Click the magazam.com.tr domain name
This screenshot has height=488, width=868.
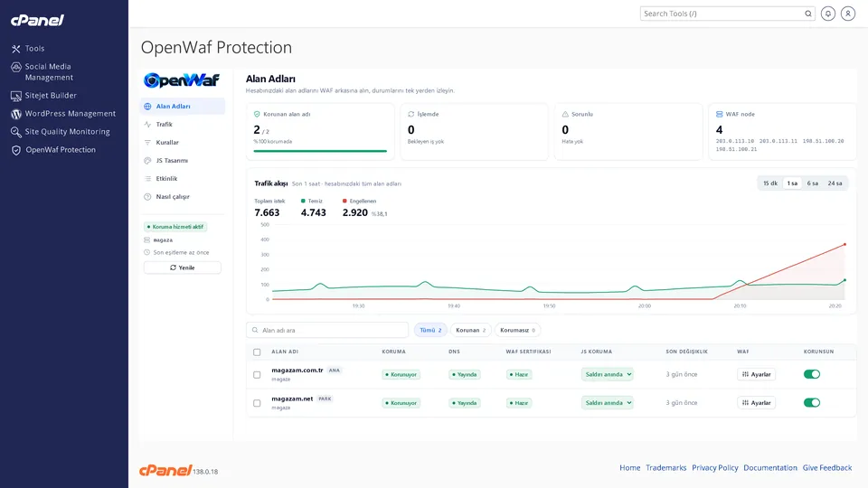[x=297, y=371]
